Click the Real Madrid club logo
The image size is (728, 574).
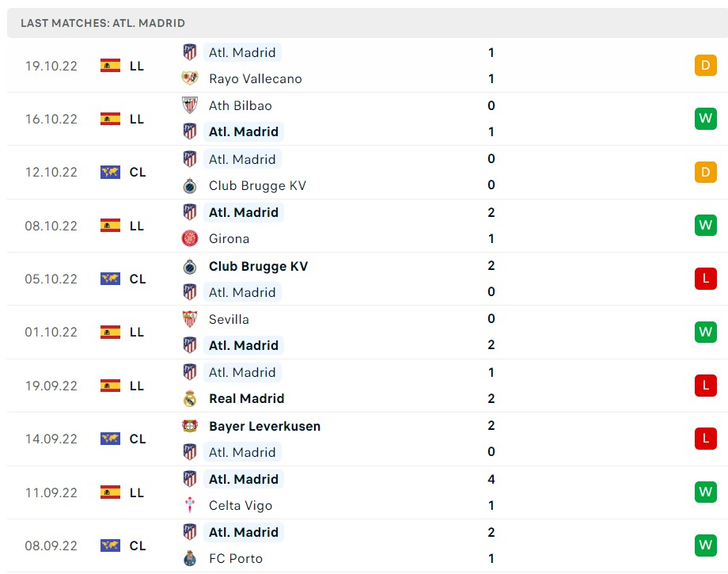point(190,398)
